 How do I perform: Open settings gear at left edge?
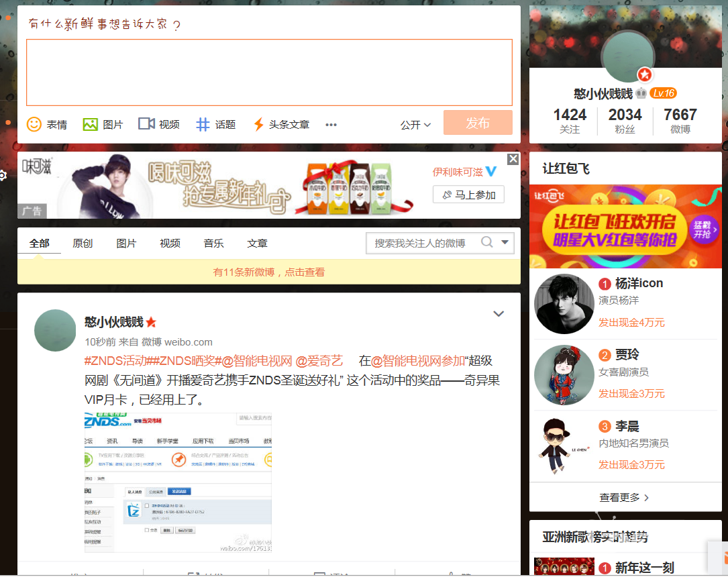point(3,175)
